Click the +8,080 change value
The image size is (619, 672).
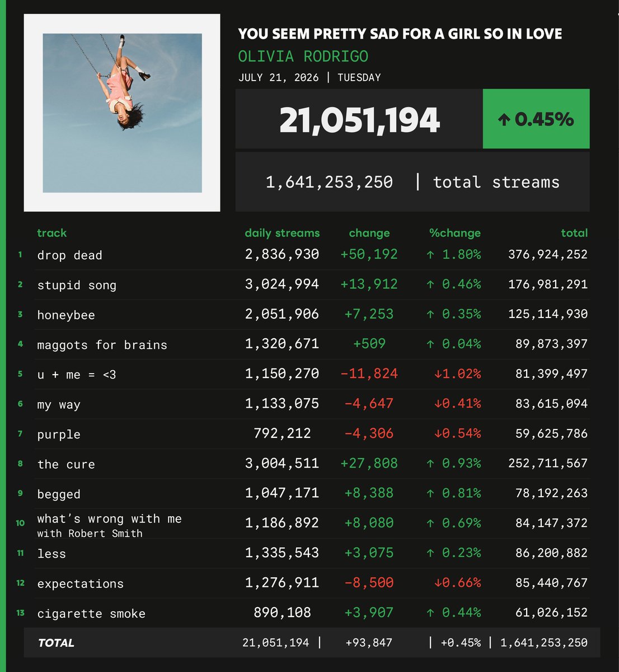[x=369, y=523]
